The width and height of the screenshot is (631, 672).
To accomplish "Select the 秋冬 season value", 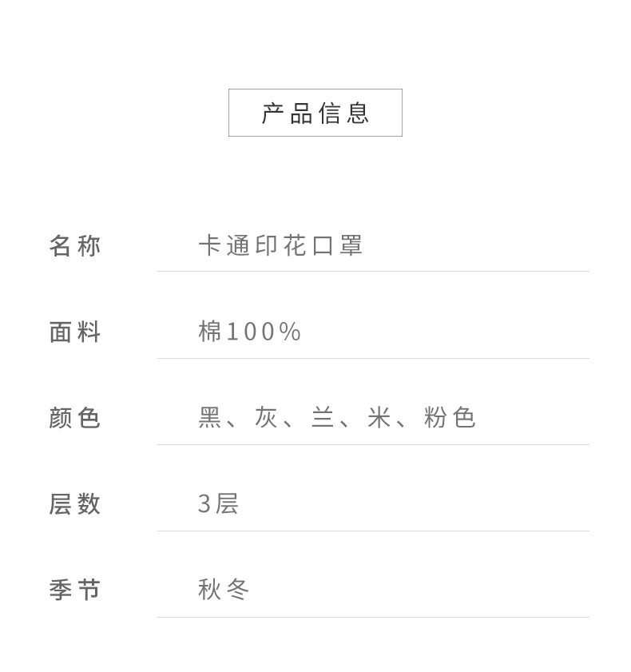I will point(224,590).
